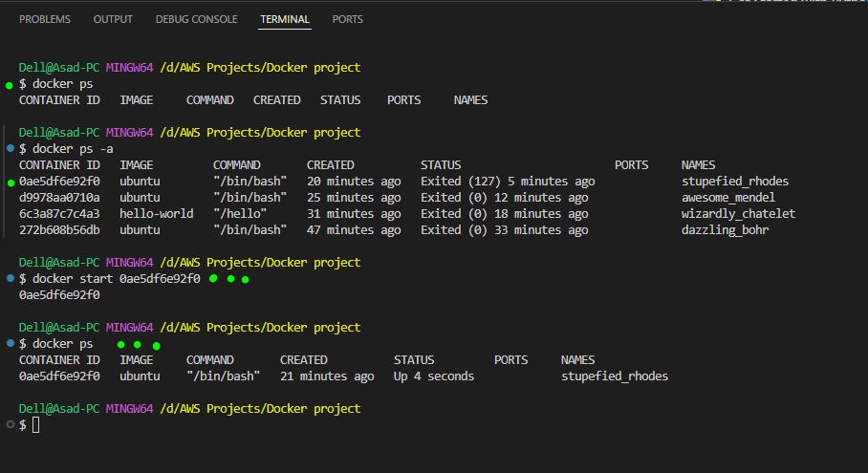The height and width of the screenshot is (473, 868).
Task: Click container ID 272b608b56db
Action: [59, 230]
